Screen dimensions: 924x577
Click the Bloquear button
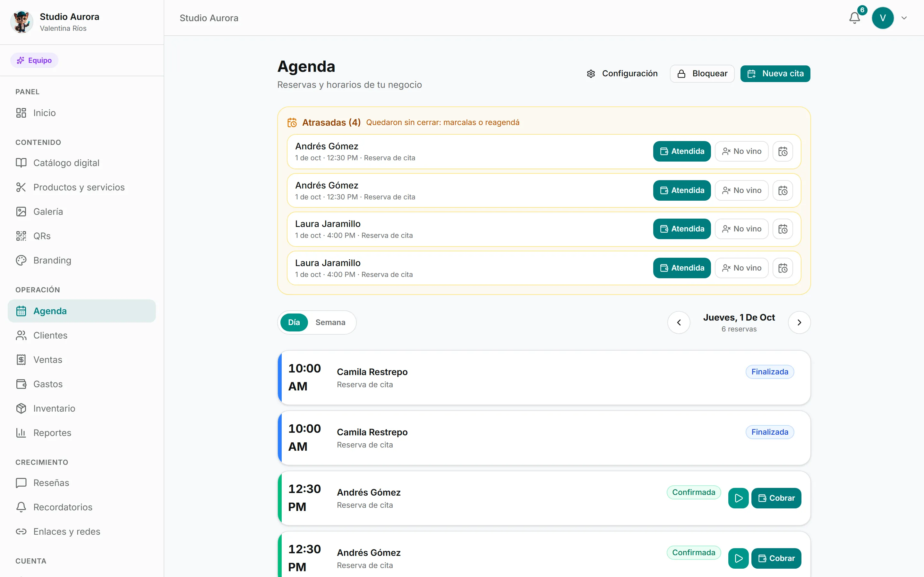702,74
